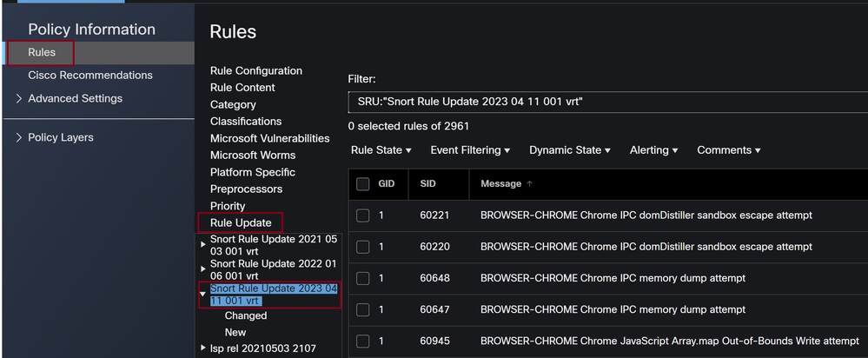Select Changed rules under 2023 update
Screen dimensions: 868x358
tap(245, 316)
